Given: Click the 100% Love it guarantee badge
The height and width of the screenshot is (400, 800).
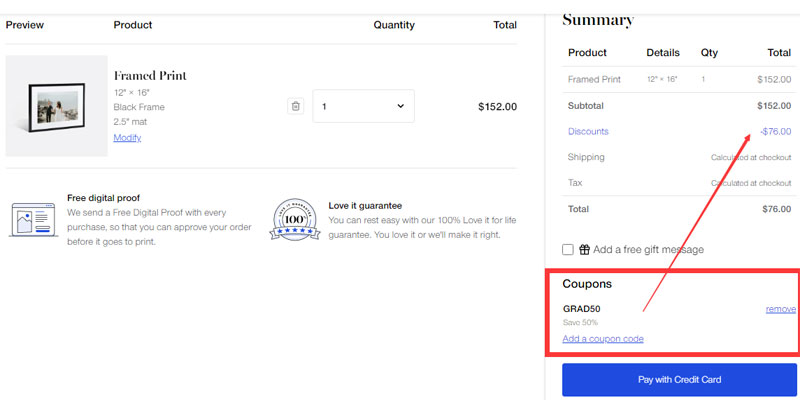Looking at the screenshot, I should (x=294, y=219).
